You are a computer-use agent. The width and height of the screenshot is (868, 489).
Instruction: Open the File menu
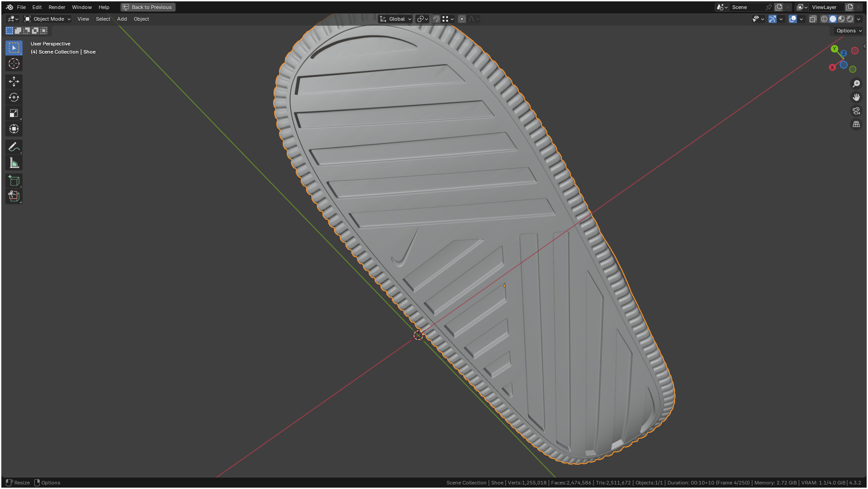(21, 7)
